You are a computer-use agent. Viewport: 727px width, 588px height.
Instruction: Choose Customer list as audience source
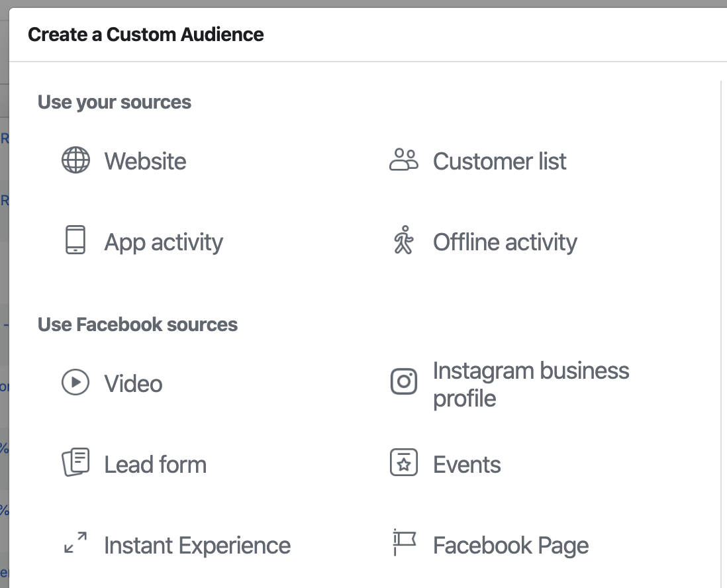pos(499,162)
